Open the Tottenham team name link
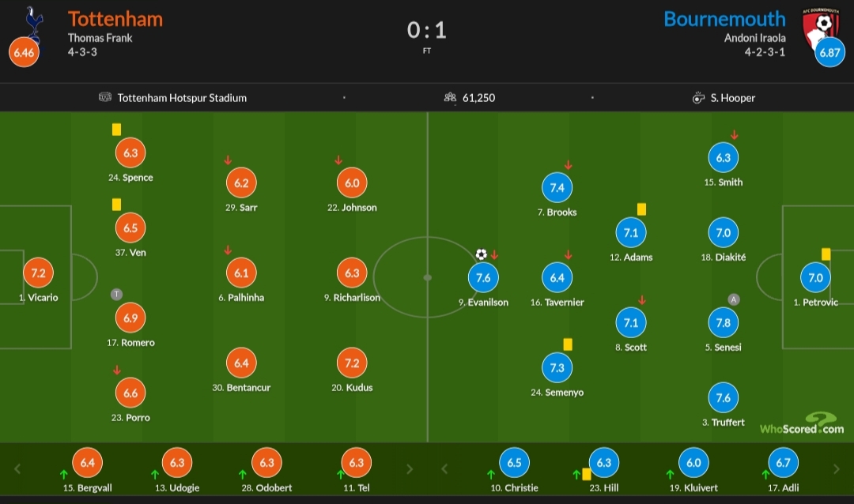This screenshot has height=504, width=854. tap(115, 19)
